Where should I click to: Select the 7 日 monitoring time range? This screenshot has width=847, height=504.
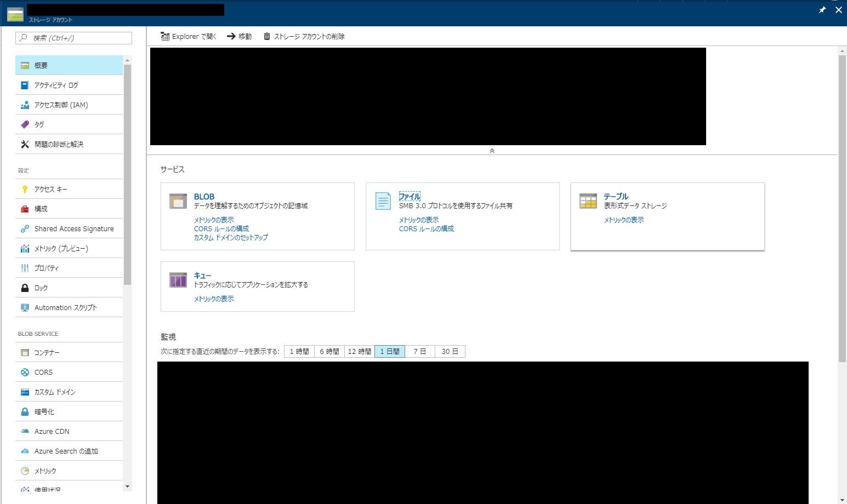tap(419, 351)
